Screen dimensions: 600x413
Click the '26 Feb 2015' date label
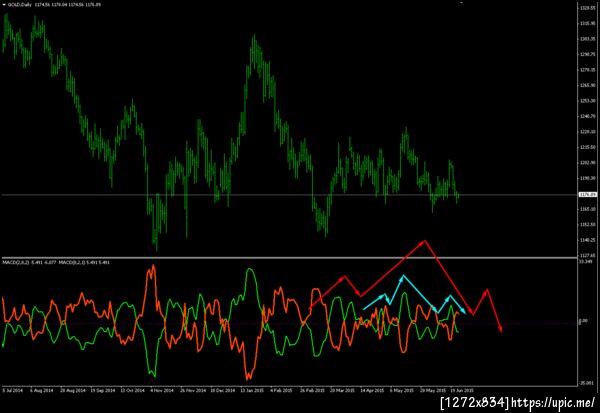point(312,390)
